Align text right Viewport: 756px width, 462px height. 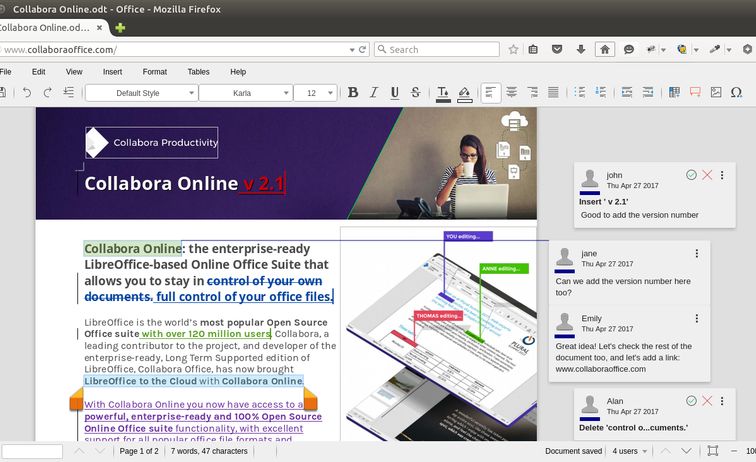point(532,93)
